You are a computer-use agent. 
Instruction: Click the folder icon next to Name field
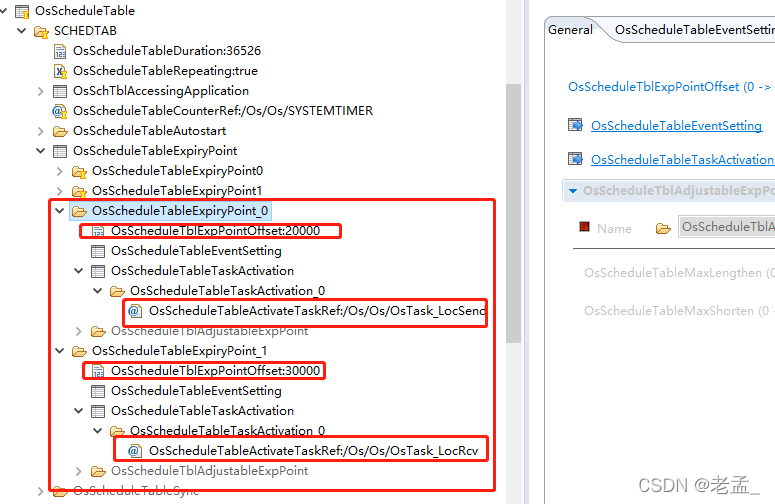tap(663, 228)
